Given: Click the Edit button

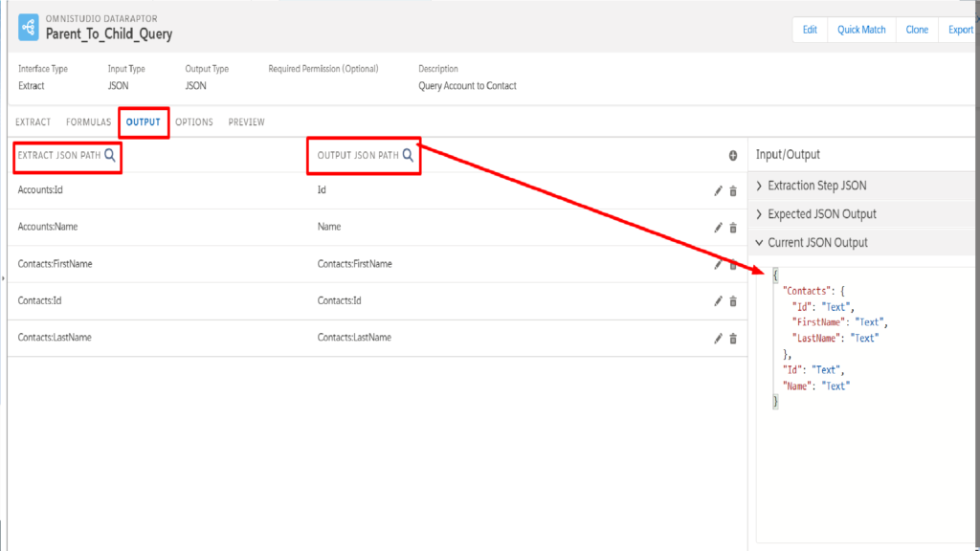Looking at the screenshot, I should pyautogui.click(x=810, y=30).
